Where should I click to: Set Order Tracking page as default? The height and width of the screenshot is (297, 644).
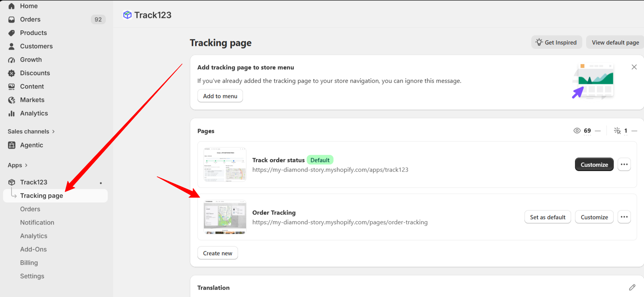pos(548,217)
